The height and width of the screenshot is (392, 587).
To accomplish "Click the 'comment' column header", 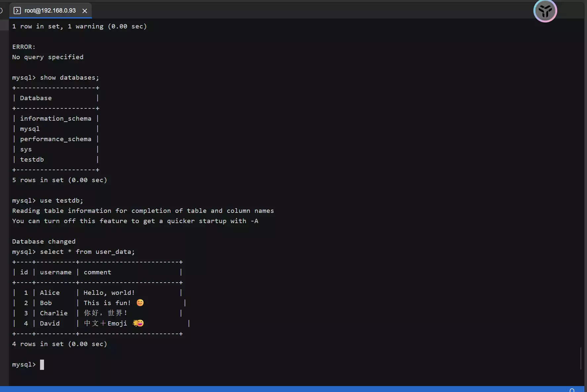I will point(97,272).
